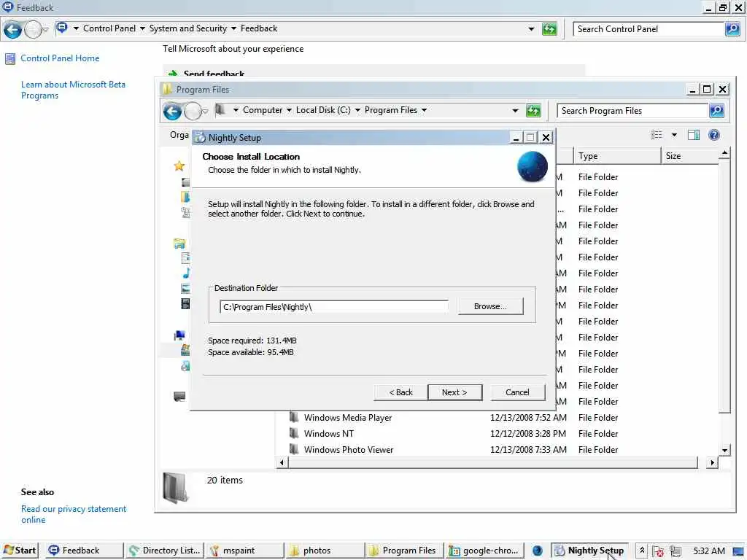
Task: Click Next in Nightly Setup
Action: pos(454,392)
